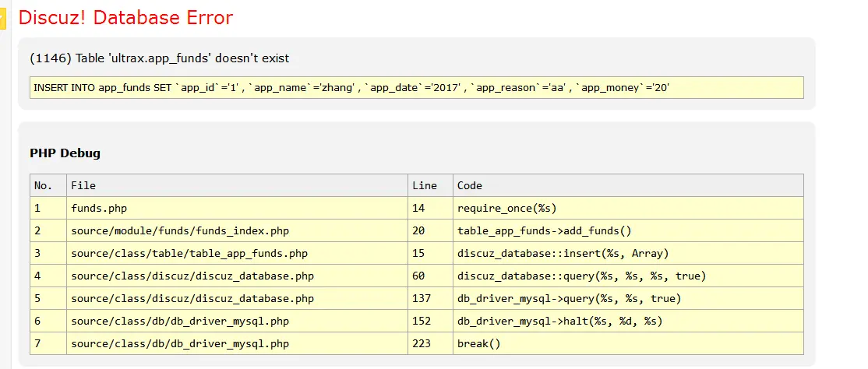868x369 pixels.
Task: Click the Discuz! Database Error heading
Action: pyautogui.click(x=125, y=17)
